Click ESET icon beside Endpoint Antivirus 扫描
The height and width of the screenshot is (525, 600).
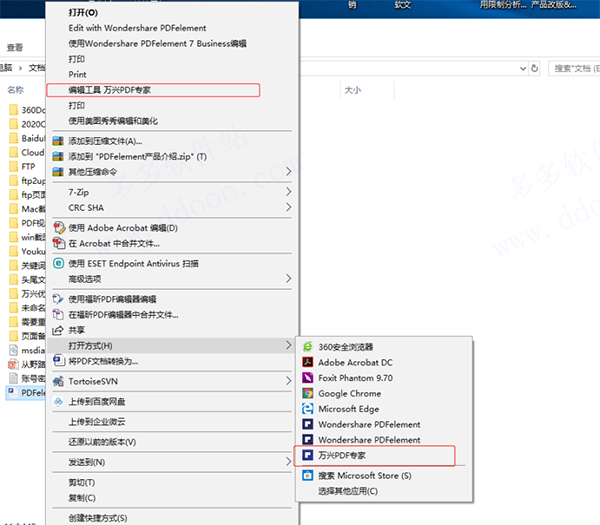58,263
